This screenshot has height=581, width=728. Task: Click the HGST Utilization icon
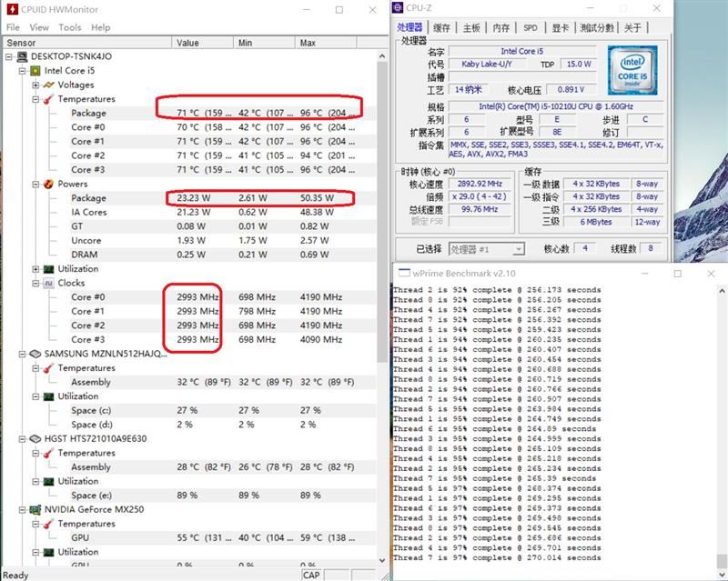[48, 481]
